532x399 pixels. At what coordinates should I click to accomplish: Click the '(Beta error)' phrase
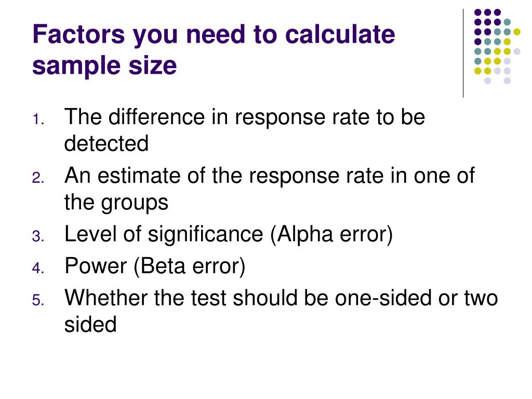[x=189, y=267]
